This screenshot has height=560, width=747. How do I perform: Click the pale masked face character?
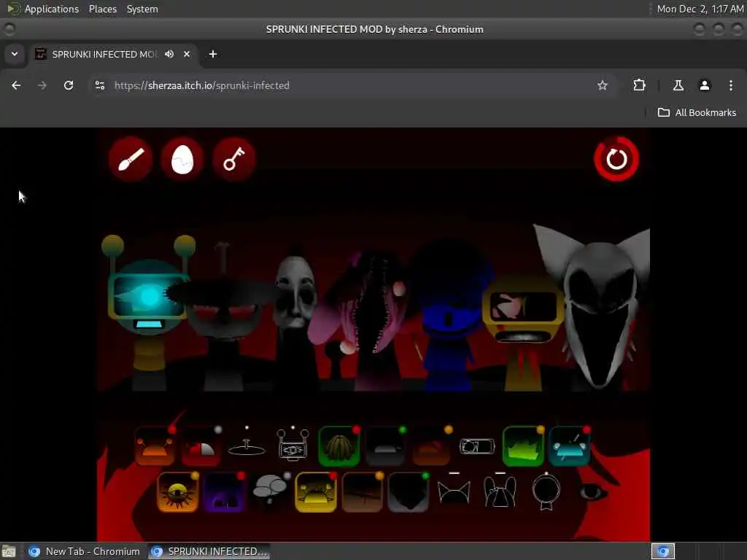(x=296, y=319)
